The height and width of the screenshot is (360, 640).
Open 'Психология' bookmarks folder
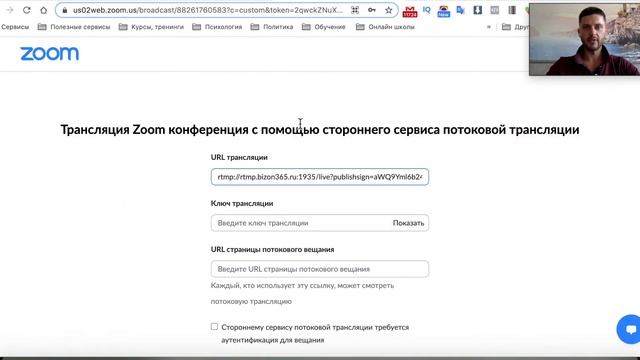pyautogui.click(x=217, y=27)
